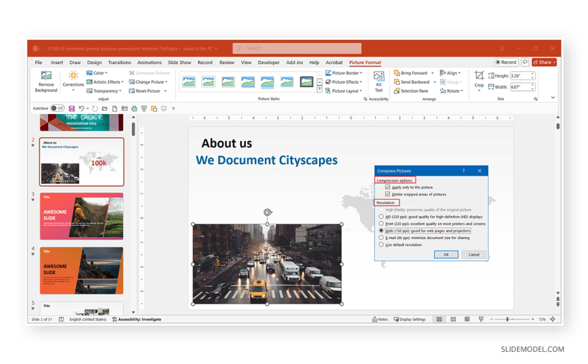Click the comments icon near Share
The image size is (588, 364).
point(525,62)
